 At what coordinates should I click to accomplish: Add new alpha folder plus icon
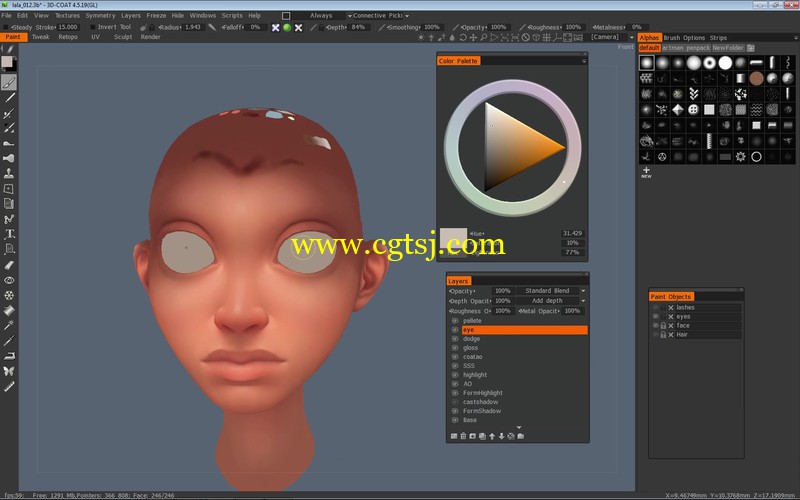pyautogui.click(x=751, y=48)
